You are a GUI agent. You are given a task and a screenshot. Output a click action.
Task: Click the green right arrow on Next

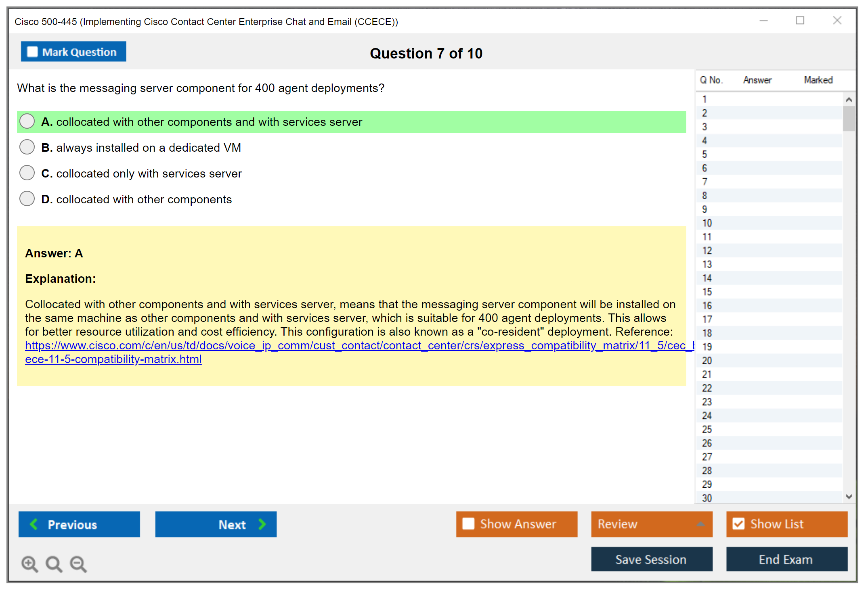pos(262,524)
